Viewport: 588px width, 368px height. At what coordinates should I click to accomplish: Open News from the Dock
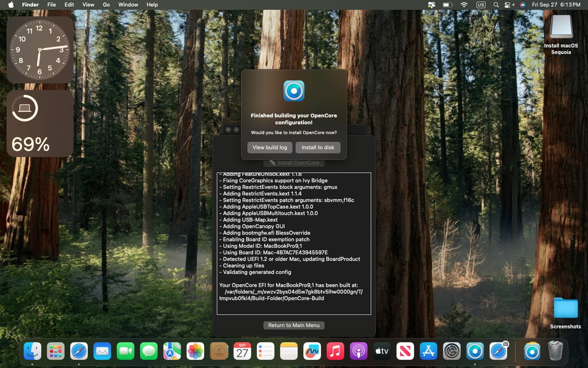click(x=405, y=351)
